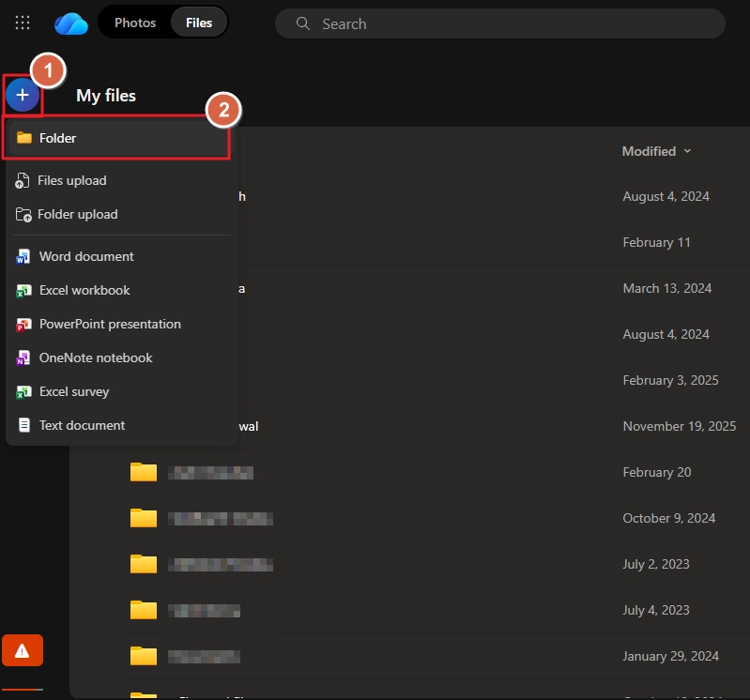Click the date July 4, 2023

point(656,610)
